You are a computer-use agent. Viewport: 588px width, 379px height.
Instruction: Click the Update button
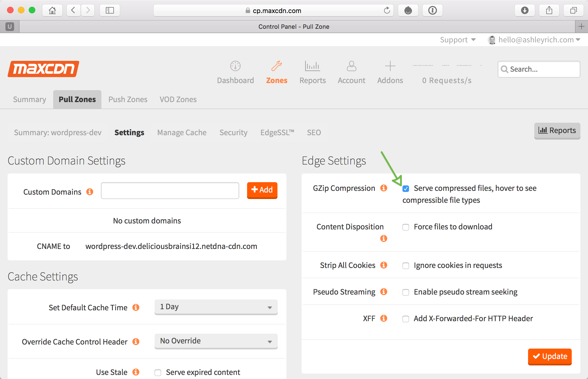550,356
